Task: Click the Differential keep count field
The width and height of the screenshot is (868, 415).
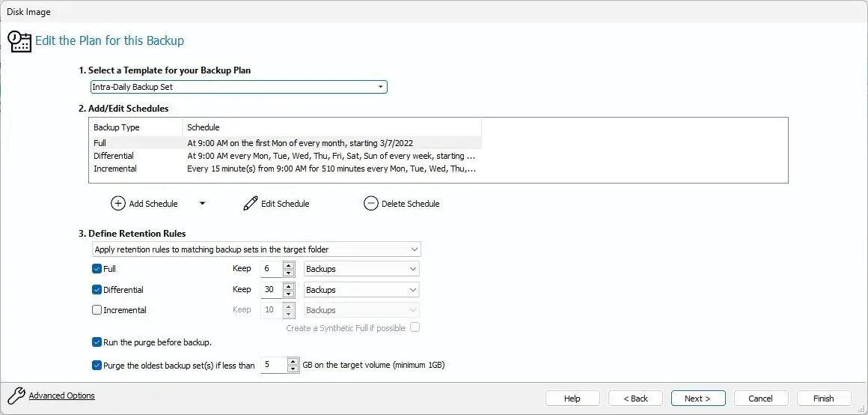Action: pos(272,290)
